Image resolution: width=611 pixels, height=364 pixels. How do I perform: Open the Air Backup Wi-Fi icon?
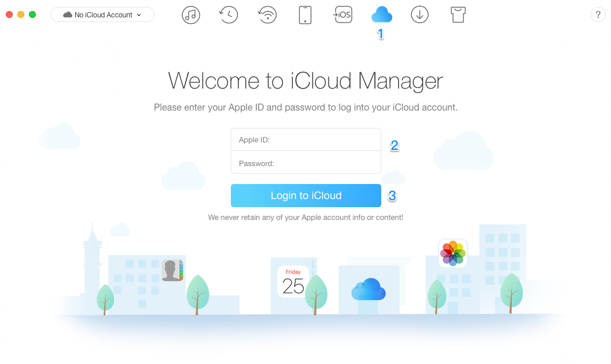click(267, 15)
